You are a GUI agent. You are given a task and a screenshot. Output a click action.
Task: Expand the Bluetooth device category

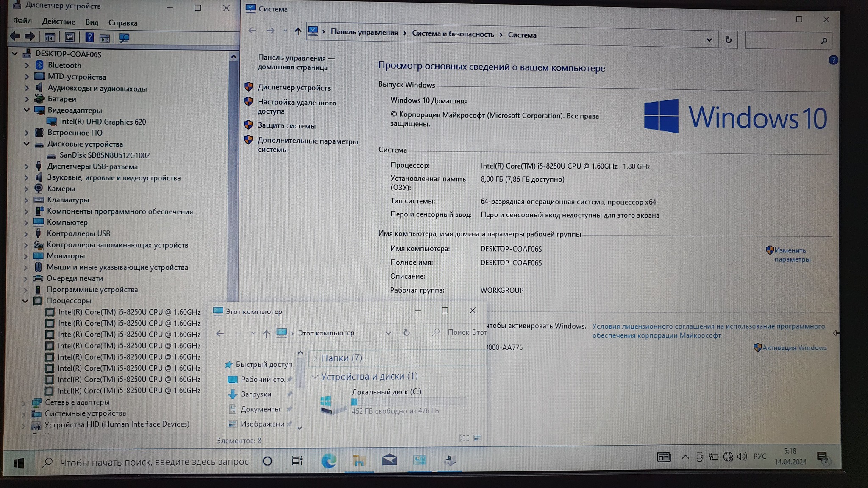pyautogui.click(x=27, y=65)
